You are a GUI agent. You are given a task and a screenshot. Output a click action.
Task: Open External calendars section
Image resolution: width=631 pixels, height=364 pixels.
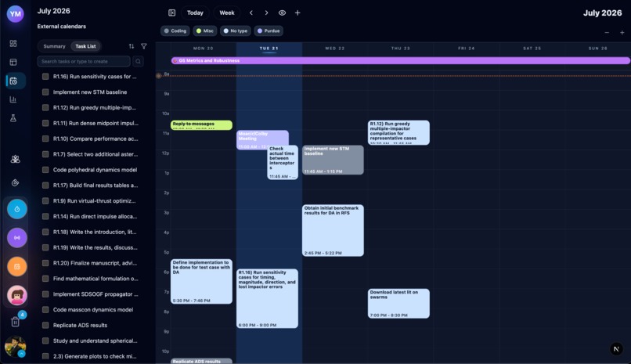(x=62, y=27)
